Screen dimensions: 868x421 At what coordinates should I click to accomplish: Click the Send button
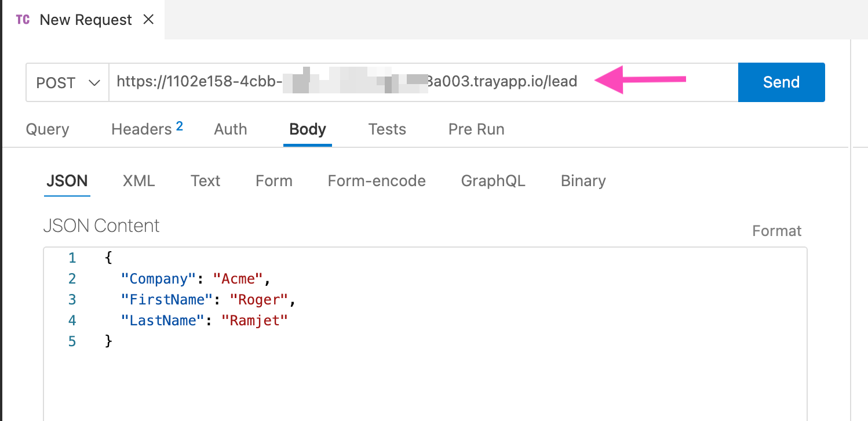(781, 82)
